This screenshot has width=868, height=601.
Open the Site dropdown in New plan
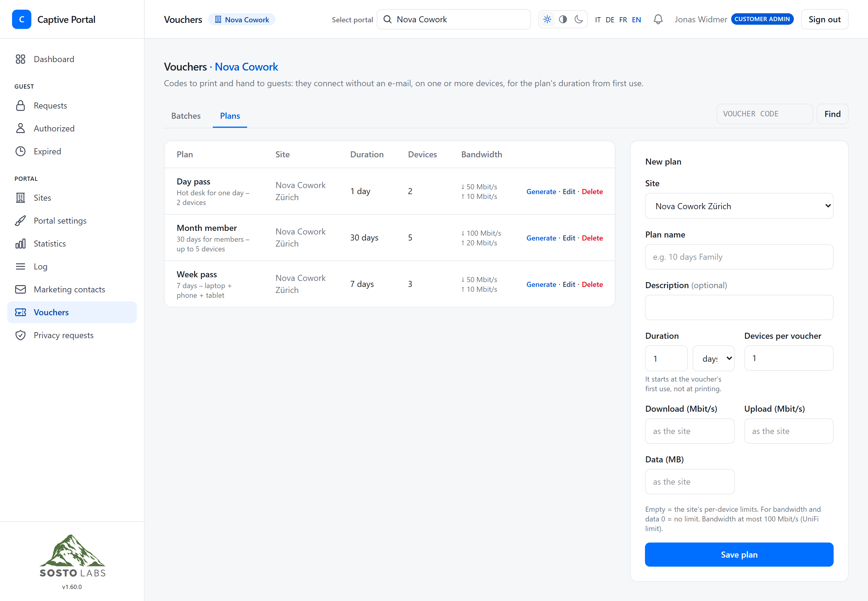pyautogui.click(x=739, y=206)
